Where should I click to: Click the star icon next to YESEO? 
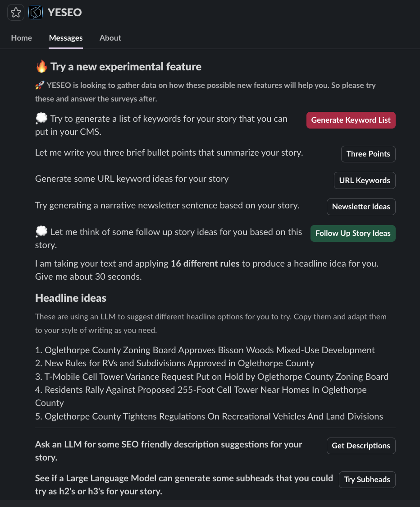click(x=16, y=13)
